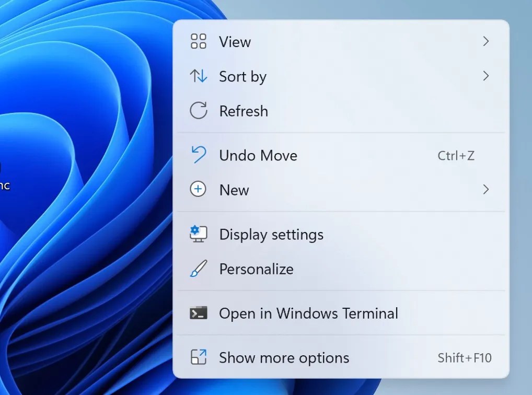Click the View grid icon

tap(198, 41)
